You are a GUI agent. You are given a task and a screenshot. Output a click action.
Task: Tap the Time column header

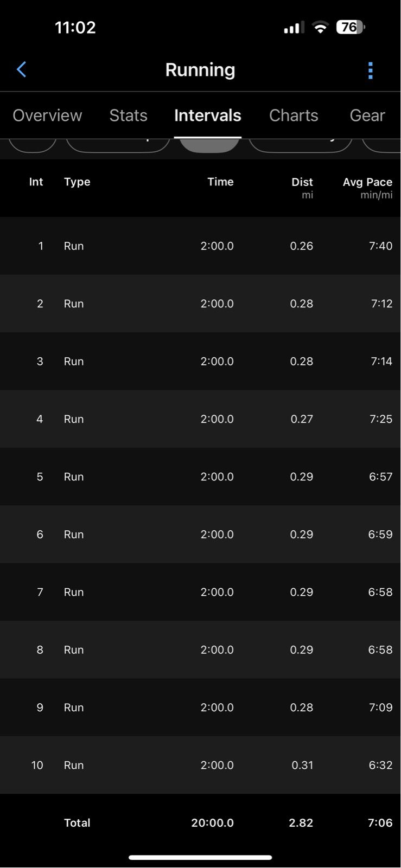[x=220, y=182]
